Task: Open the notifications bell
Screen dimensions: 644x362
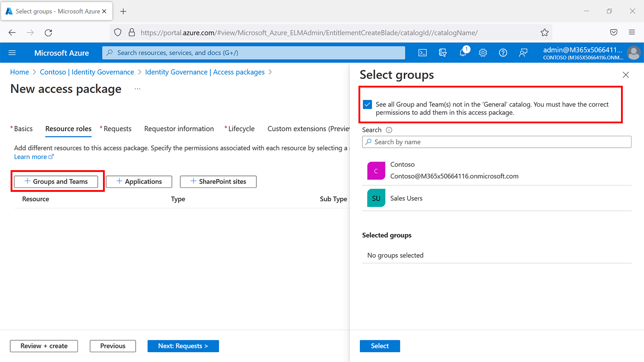Action: [463, 53]
